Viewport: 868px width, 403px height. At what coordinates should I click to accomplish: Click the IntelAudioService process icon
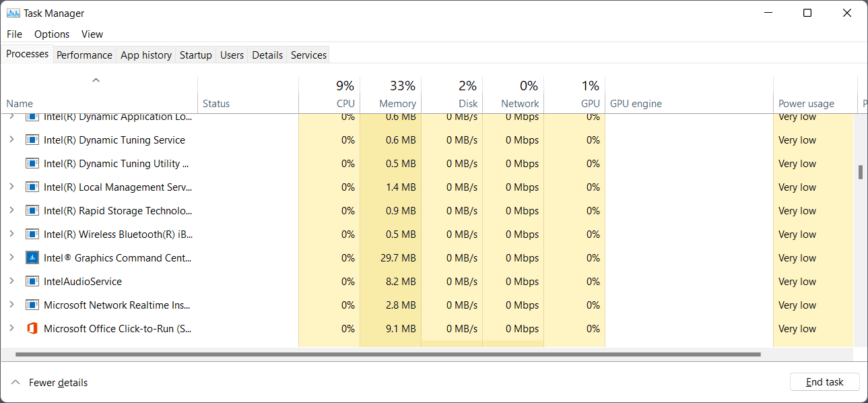32,282
